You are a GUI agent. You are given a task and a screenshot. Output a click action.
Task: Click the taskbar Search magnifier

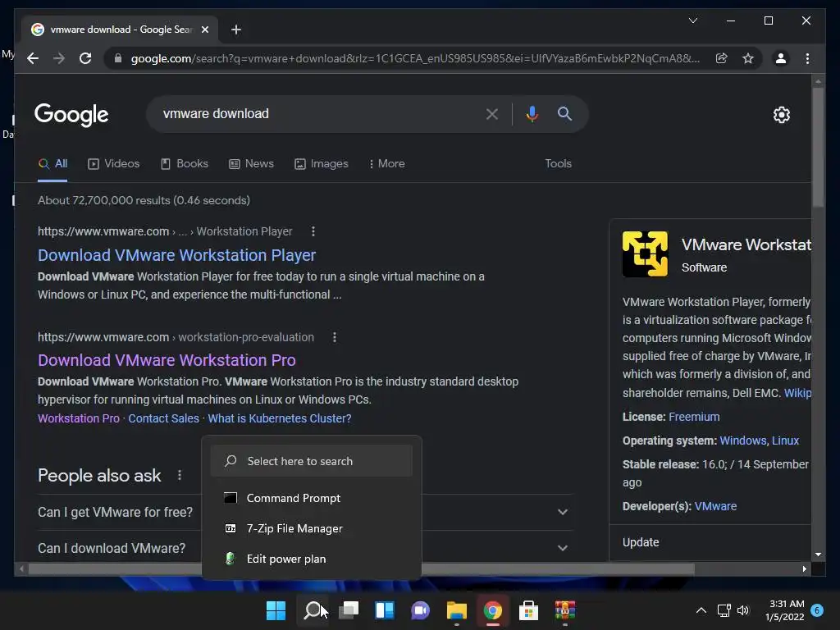pos(313,610)
